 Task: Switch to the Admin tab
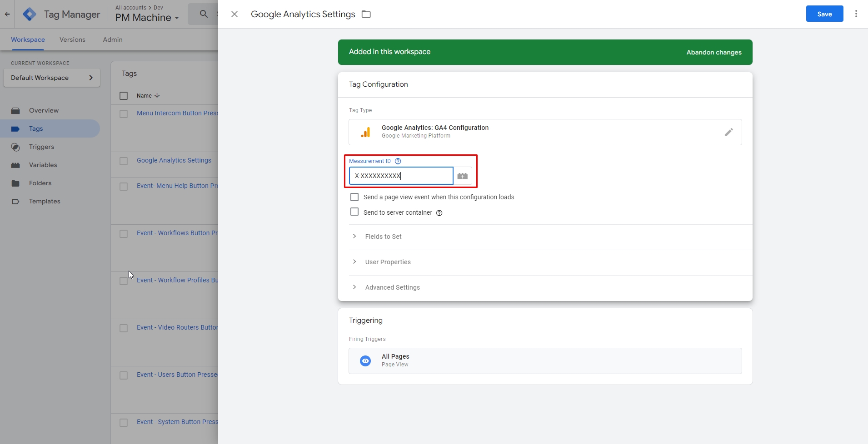coord(113,39)
